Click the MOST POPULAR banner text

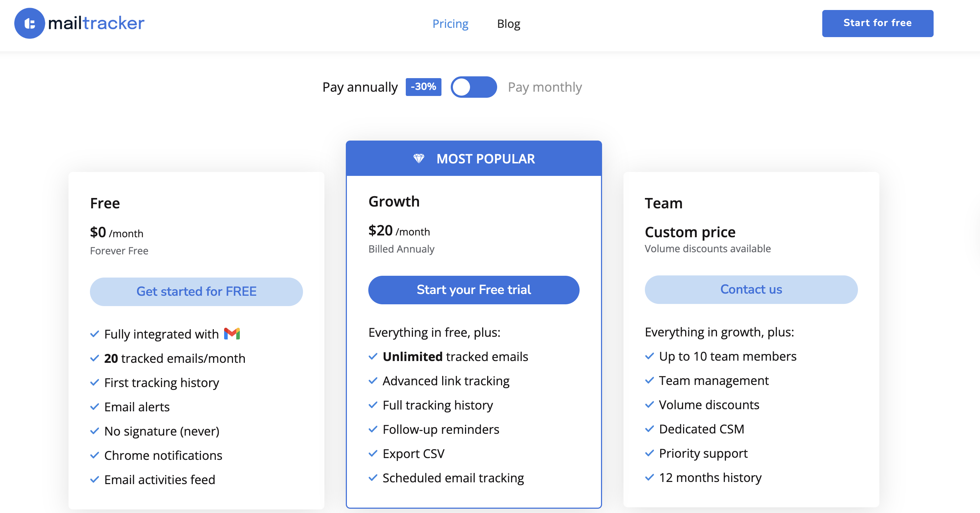tap(485, 159)
